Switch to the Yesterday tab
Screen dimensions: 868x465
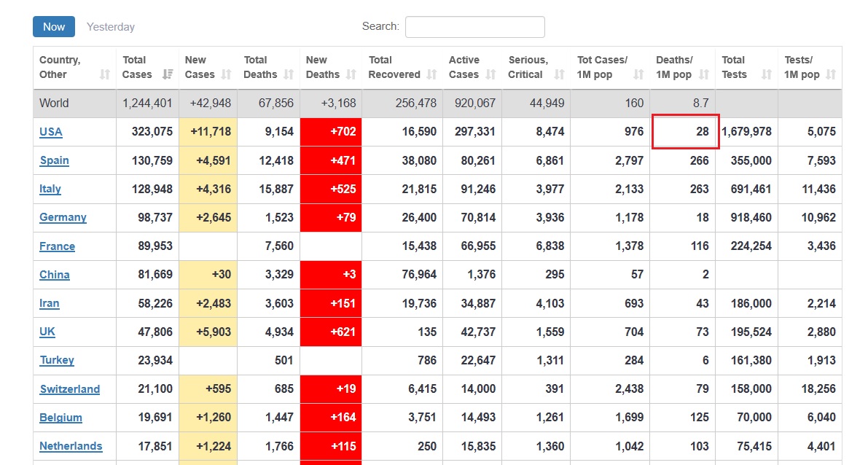tap(111, 26)
